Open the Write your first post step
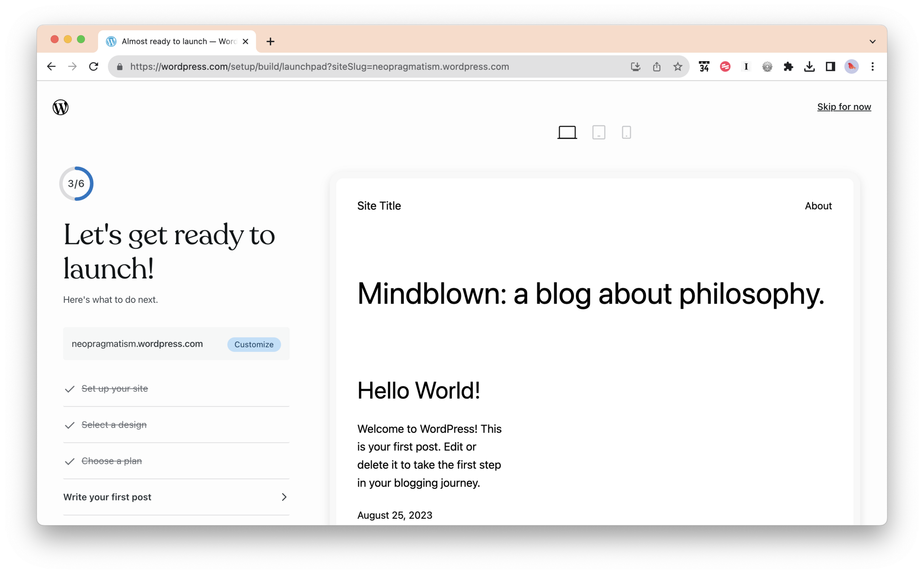The width and height of the screenshot is (924, 574). 176,497
